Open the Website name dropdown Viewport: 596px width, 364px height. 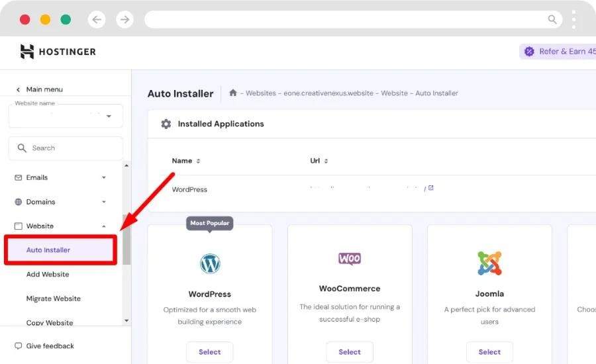pyautogui.click(x=66, y=116)
